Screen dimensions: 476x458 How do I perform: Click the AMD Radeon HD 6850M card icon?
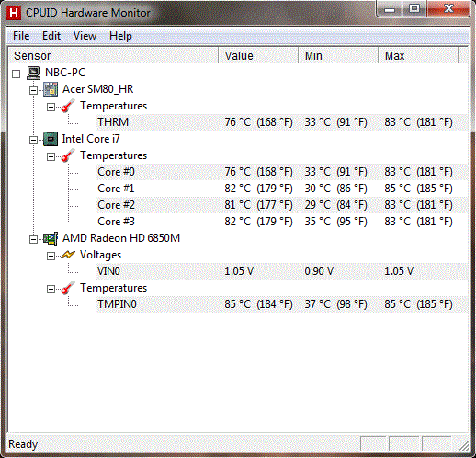point(51,238)
